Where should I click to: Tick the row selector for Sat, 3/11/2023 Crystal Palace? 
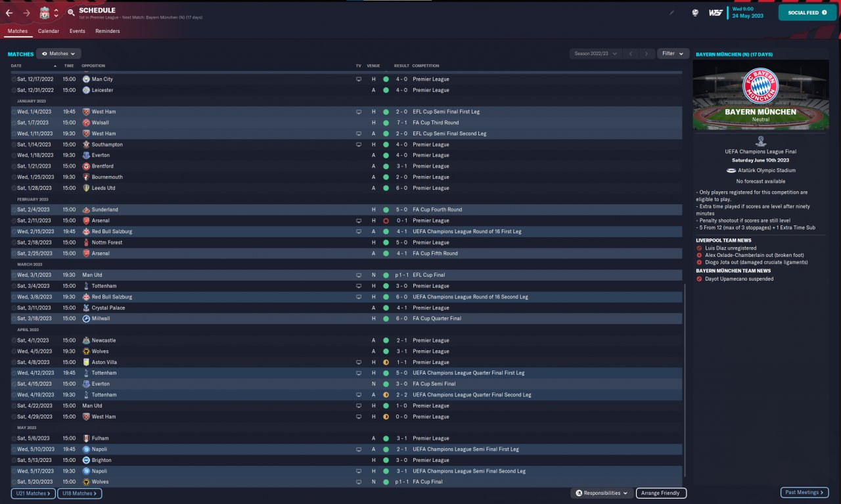click(x=14, y=308)
